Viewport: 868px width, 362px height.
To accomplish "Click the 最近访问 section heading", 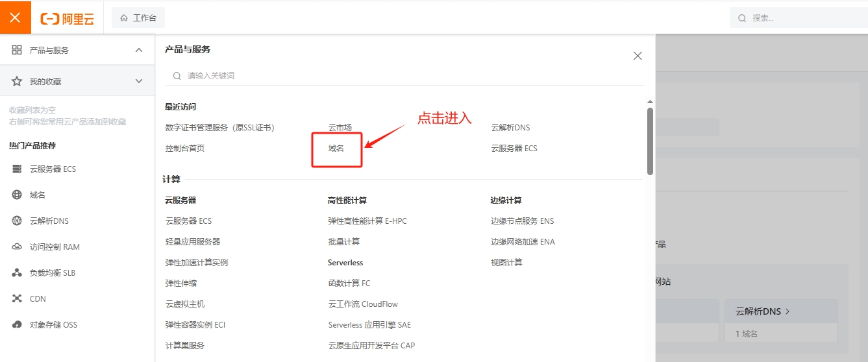I will point(180,106).
